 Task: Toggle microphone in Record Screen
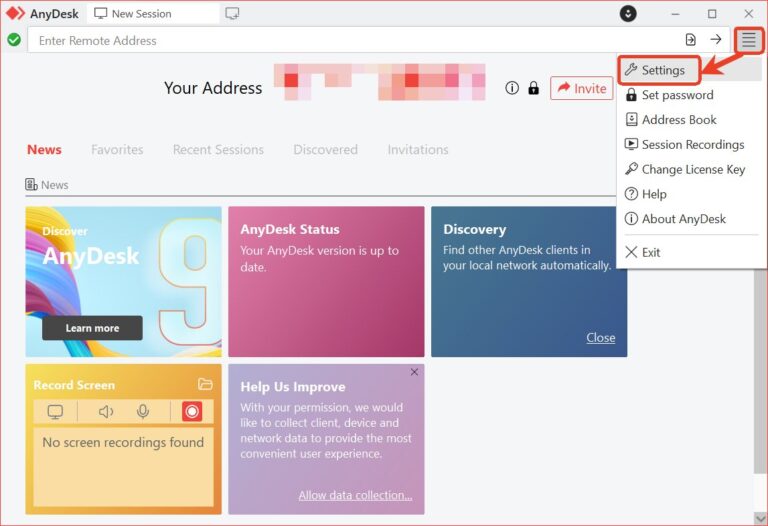[143, 411]
